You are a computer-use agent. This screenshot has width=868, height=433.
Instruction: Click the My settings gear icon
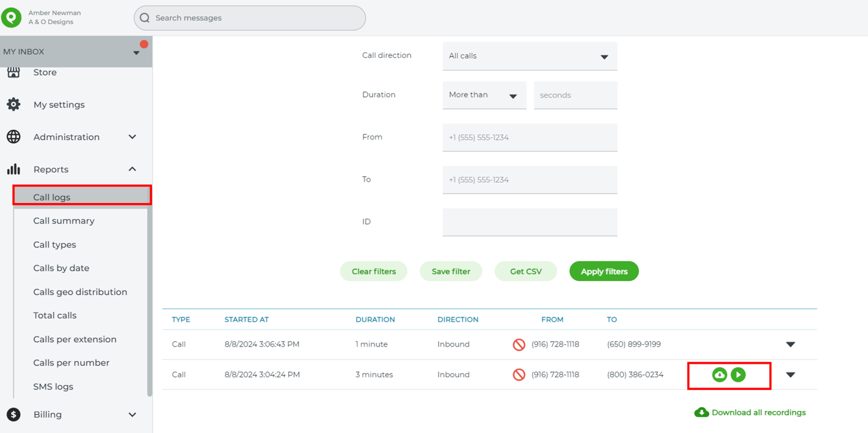tap(14, 105)
